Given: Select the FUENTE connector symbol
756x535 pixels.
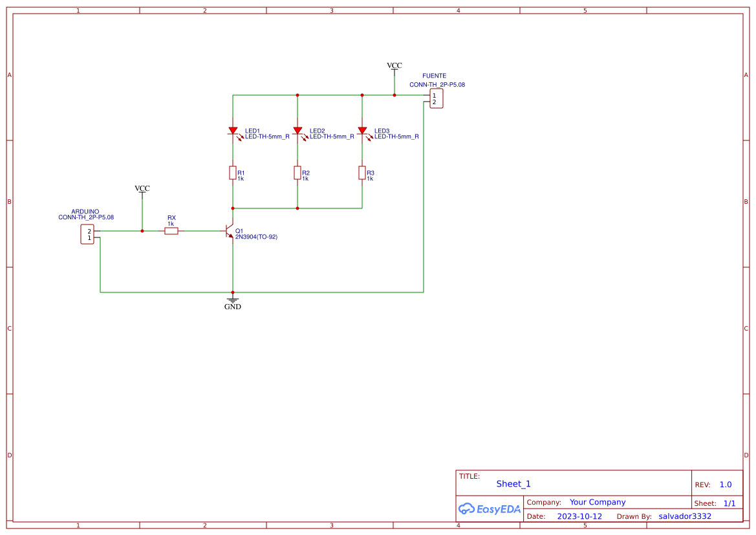Looking at the screenshot, I should [x=435, y=99].
